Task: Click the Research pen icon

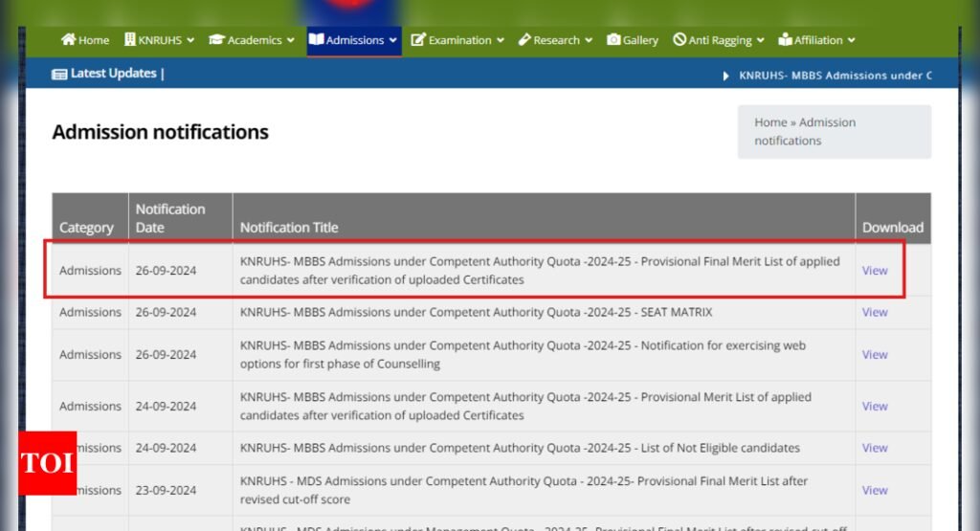Action: (x=524, y=40)
